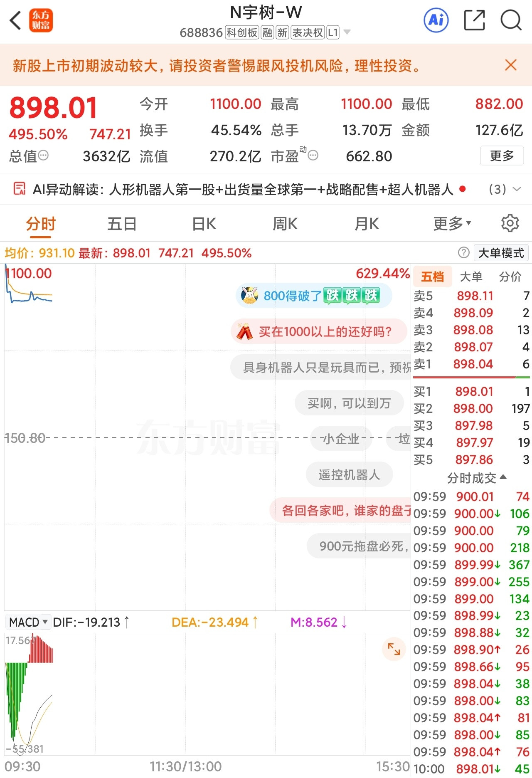Screen dimensions: 532x778
Task: Open the MACD indicator dropdown
Action: [x=29, y=622]
